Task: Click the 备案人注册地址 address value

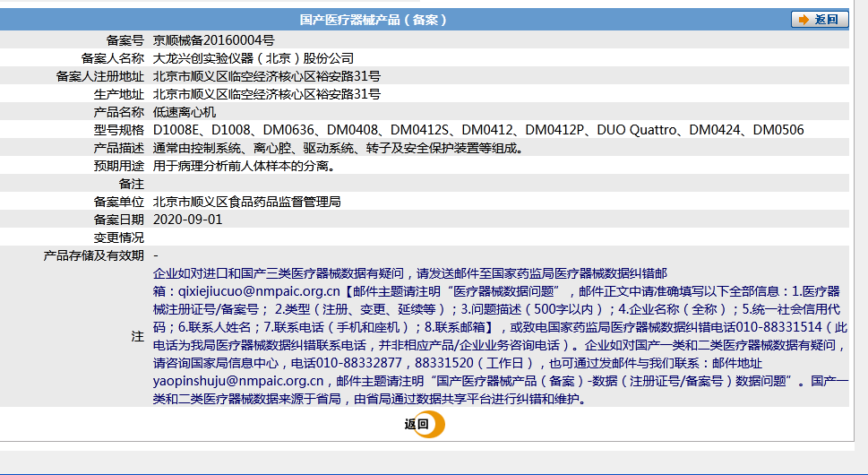Action: click(x=267, y=76)
